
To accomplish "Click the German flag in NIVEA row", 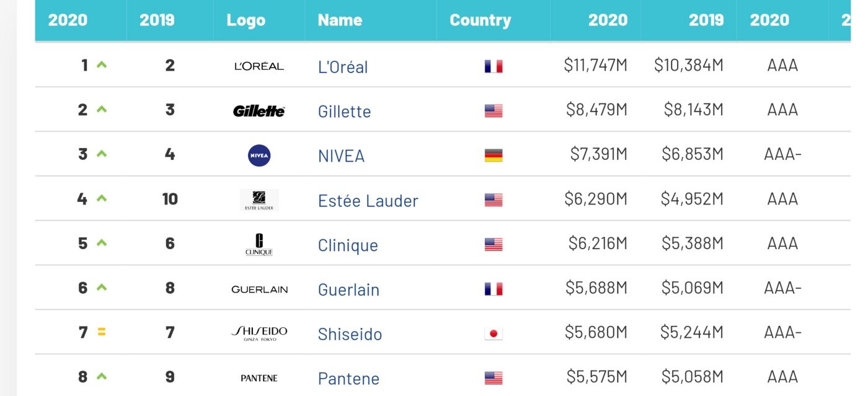I will click(x=494, y=156).
